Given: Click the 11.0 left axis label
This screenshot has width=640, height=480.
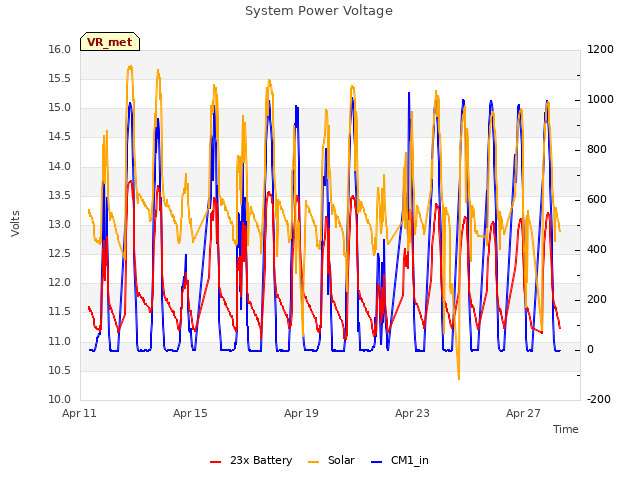Looking at the screenshot, I should point(60,341).
